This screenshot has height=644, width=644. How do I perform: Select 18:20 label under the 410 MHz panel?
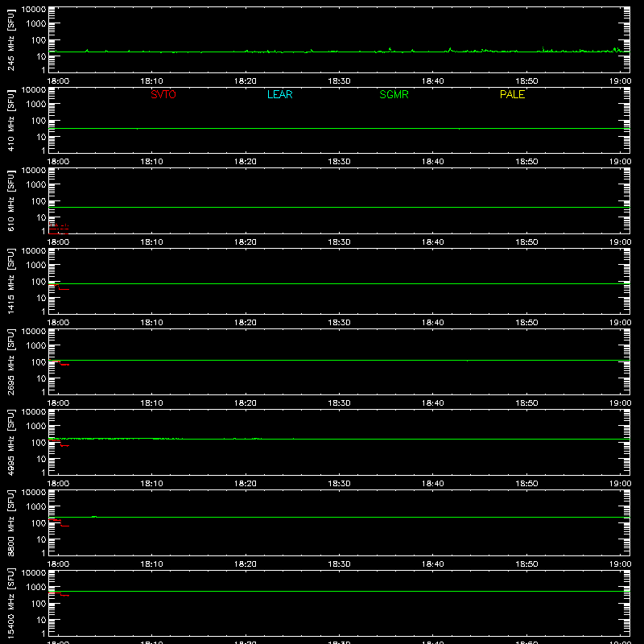pyautogui.click(x=246, y=162)
